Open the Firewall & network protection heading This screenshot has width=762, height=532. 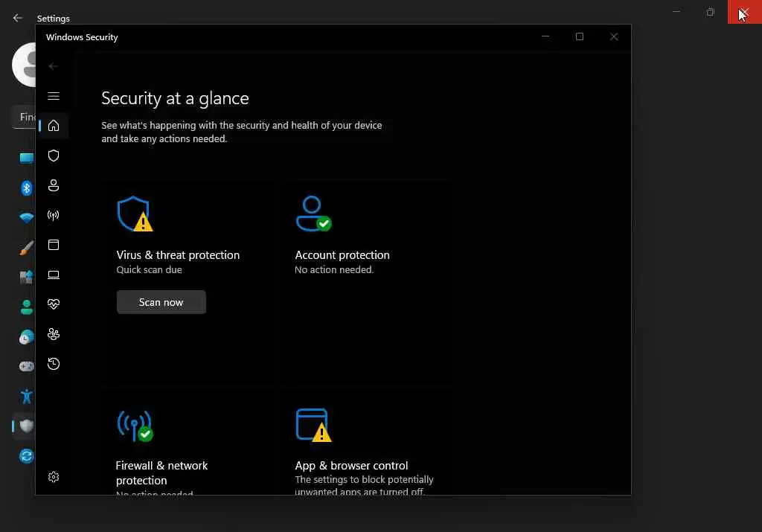click(x=161, y=472)
